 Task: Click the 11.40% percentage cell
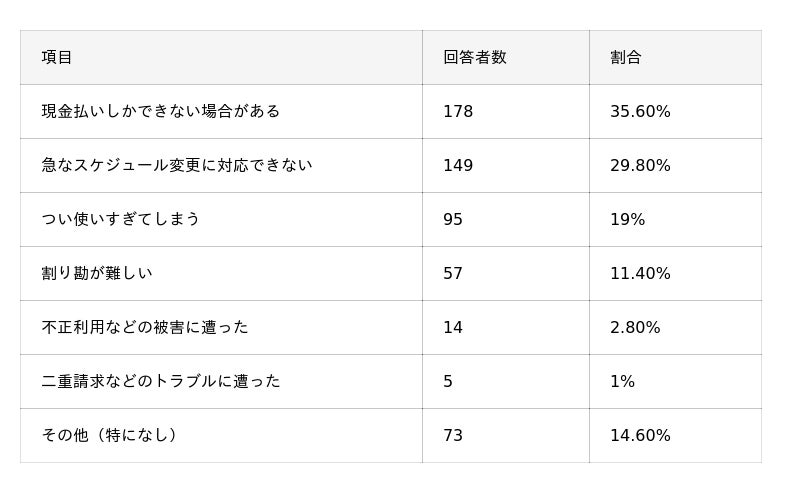[640, 274]
